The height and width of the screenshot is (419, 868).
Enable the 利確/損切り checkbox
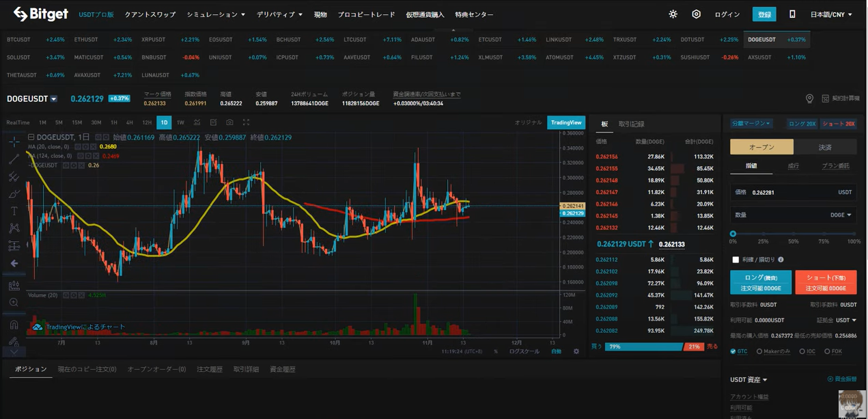(736, 260)
